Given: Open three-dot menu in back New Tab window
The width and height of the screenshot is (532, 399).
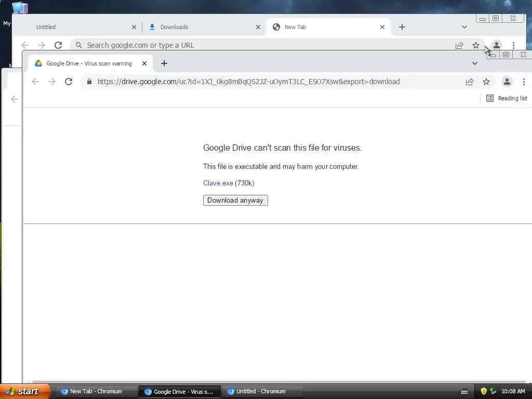Looking at the screenshot, I should [x=513, y=45].
